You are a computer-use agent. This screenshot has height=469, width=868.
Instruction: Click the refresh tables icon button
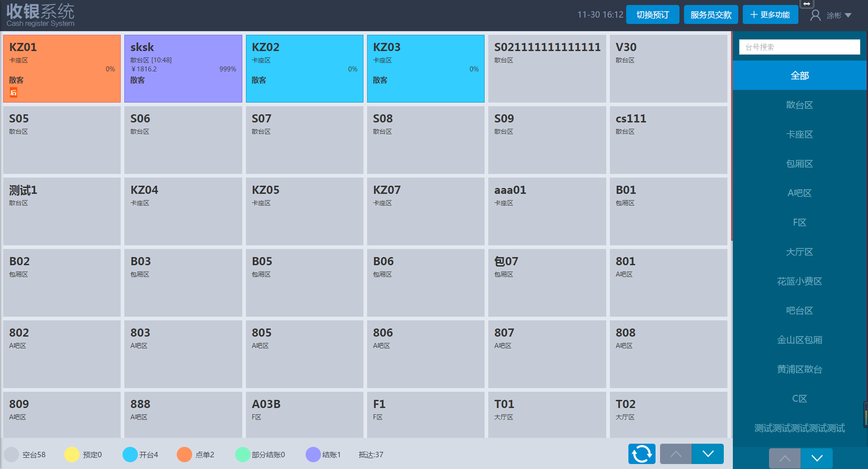[x=642, y=454]
